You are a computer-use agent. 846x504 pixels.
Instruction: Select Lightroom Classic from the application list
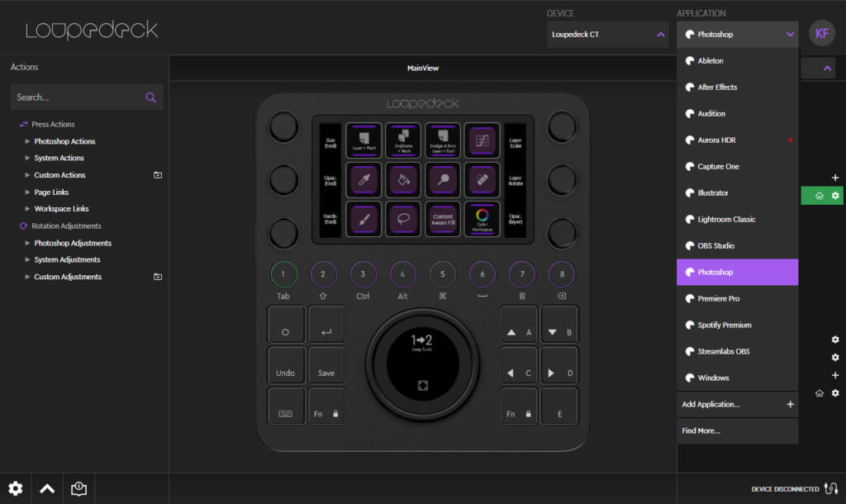726,220
